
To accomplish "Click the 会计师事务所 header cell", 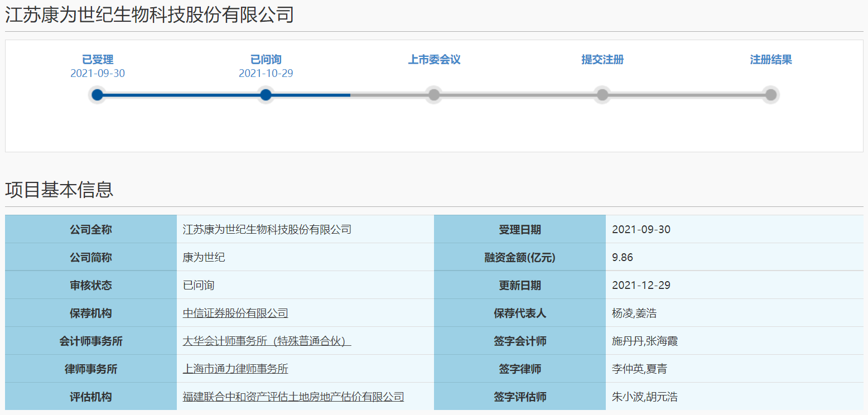I will point(91,341).
